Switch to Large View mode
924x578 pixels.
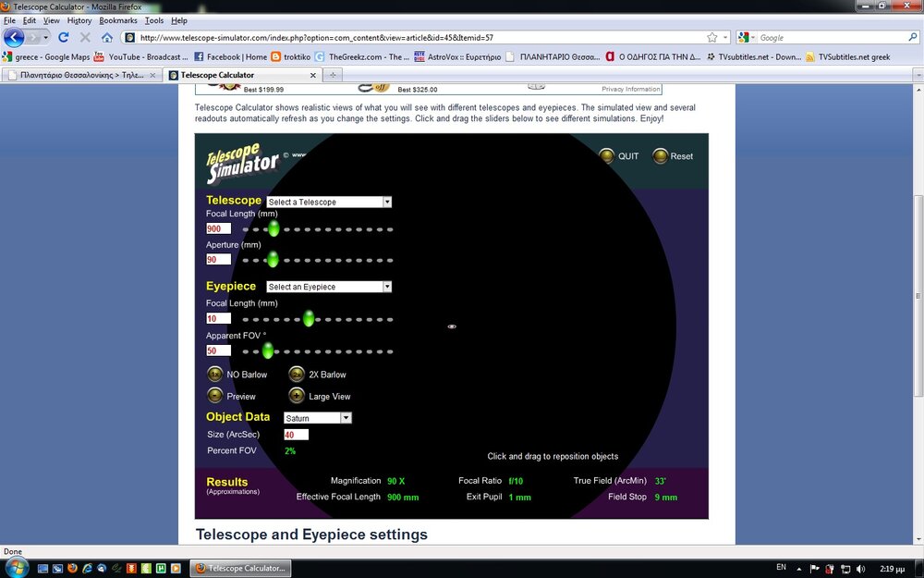pyautogui.click(x=297, y=396)
